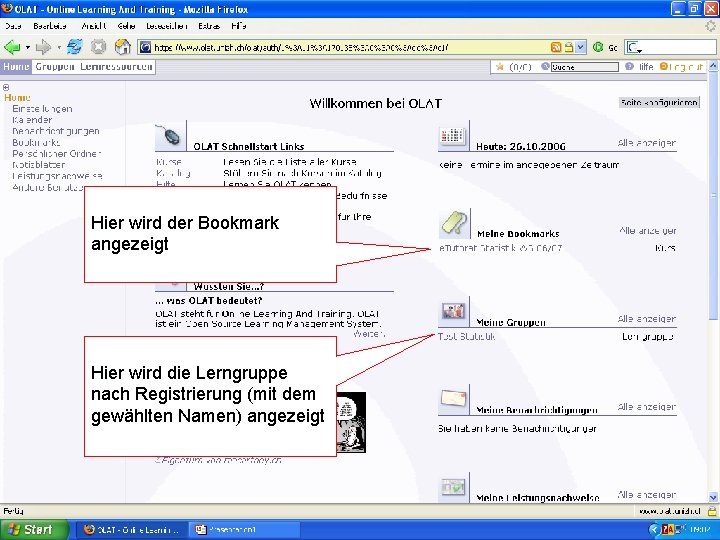Click the Meine Benachrichtigungen envelope icon
720x540 pixels.
[x=454, y=399]
